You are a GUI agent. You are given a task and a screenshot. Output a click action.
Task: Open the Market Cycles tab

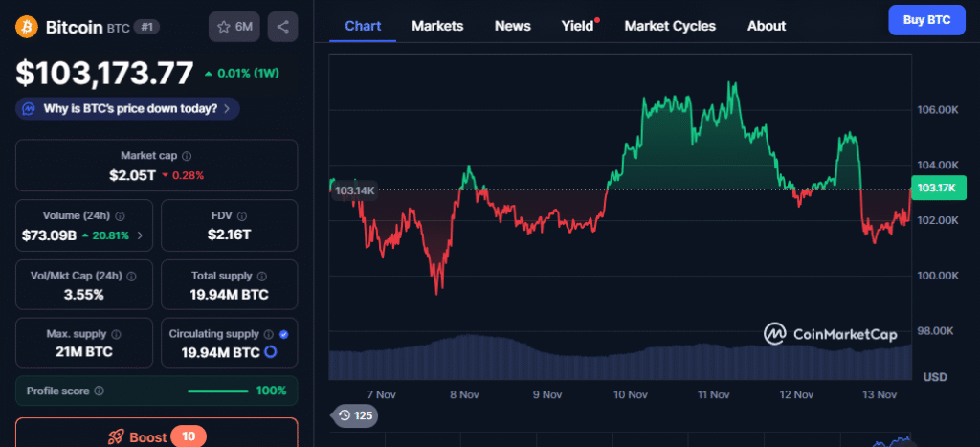(x=669, y=26)
